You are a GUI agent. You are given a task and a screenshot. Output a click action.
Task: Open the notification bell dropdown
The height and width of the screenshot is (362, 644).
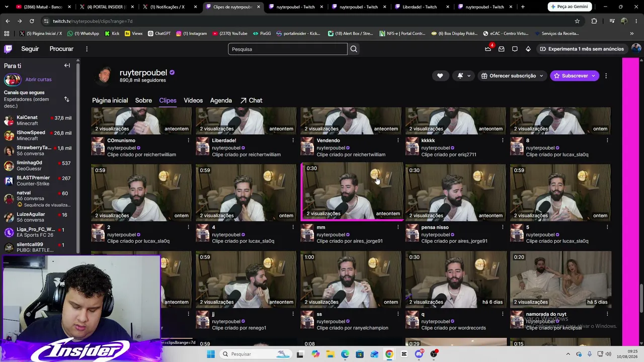[x=464, y=76]
